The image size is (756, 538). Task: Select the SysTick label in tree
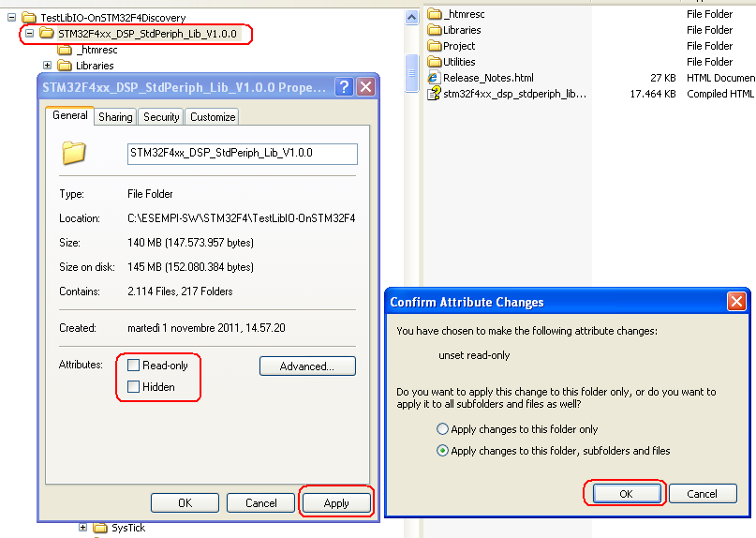(127, 528)
